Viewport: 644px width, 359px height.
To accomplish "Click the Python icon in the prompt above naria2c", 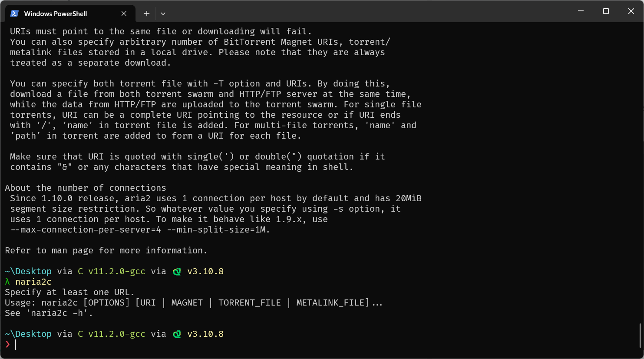I will tap(177, 271).
